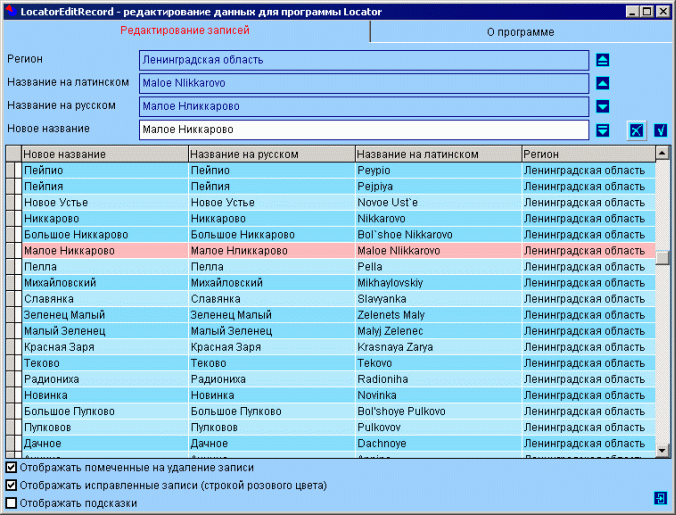Select the Пейпия cell in Новое название
Viewport: 676px width, 515px height.
pyautogui.click(x=105, y=186)
